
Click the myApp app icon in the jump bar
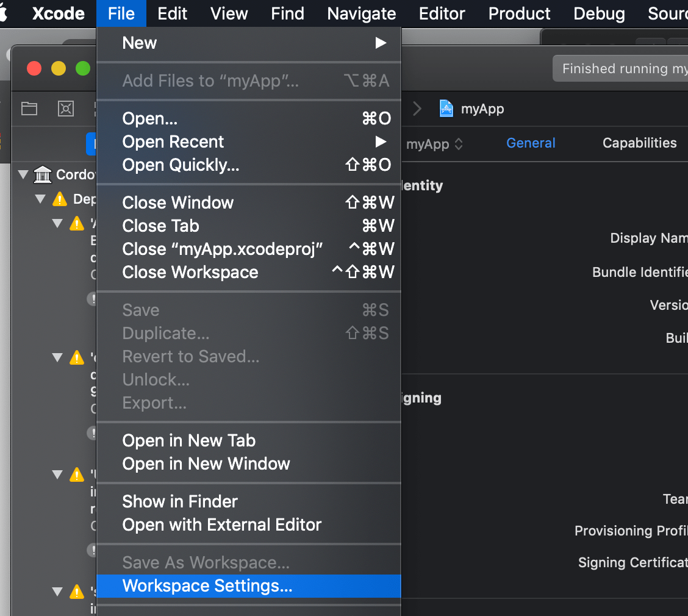(446, 109)
